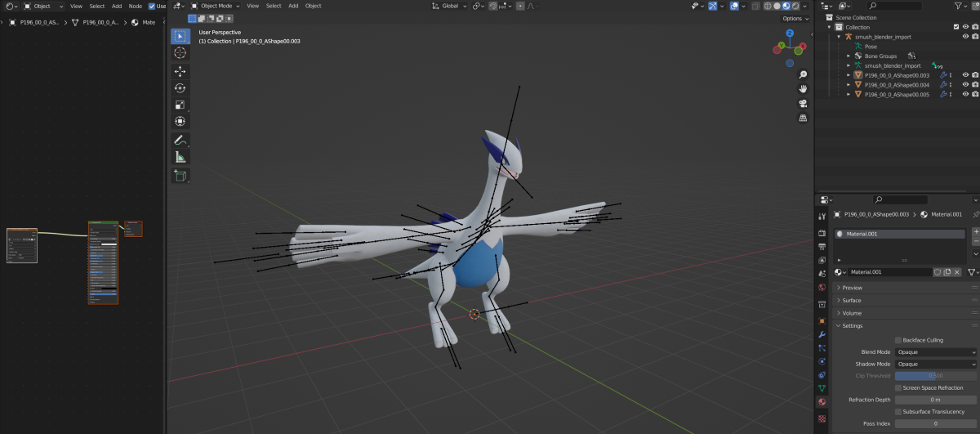Select the Transform tool

[180, 121]
